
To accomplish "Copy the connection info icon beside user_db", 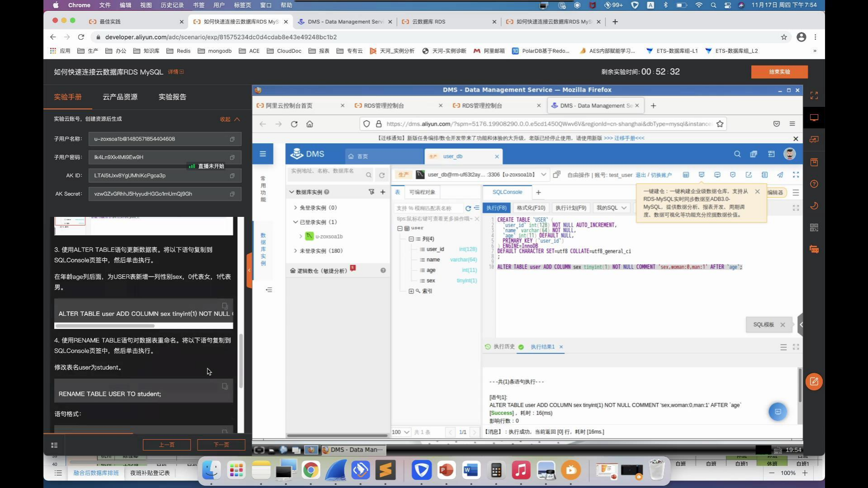I will coord(557,174).
